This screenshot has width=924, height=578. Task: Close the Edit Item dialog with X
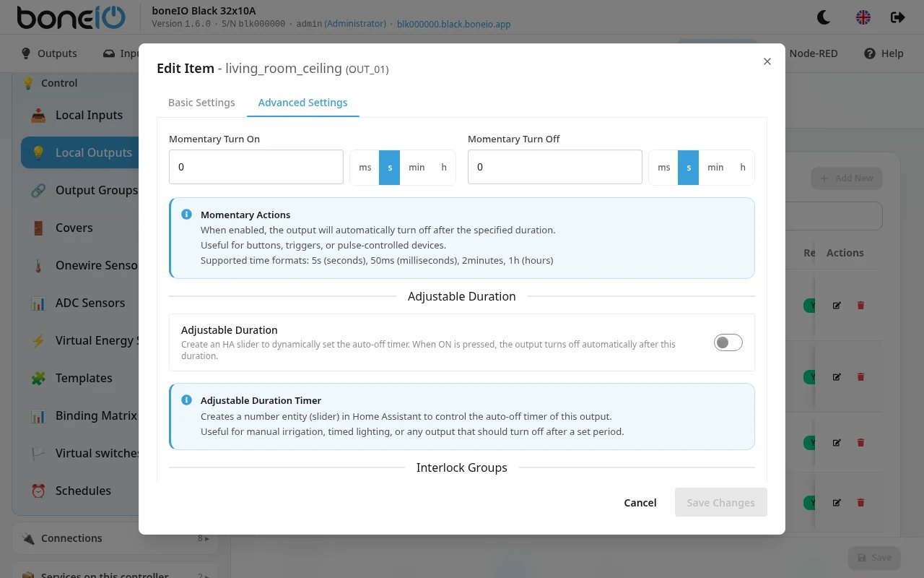click(x=767, y=61)
